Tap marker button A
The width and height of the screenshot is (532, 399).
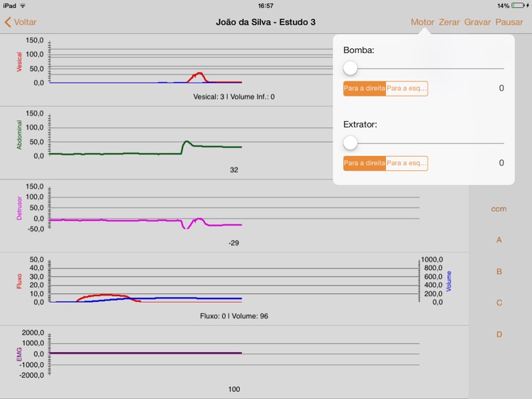pyautogui.click(x=499, y=240)
